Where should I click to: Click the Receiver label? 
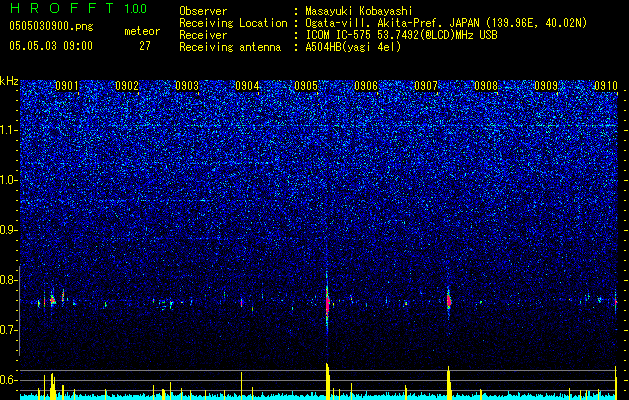pos(203,35)
